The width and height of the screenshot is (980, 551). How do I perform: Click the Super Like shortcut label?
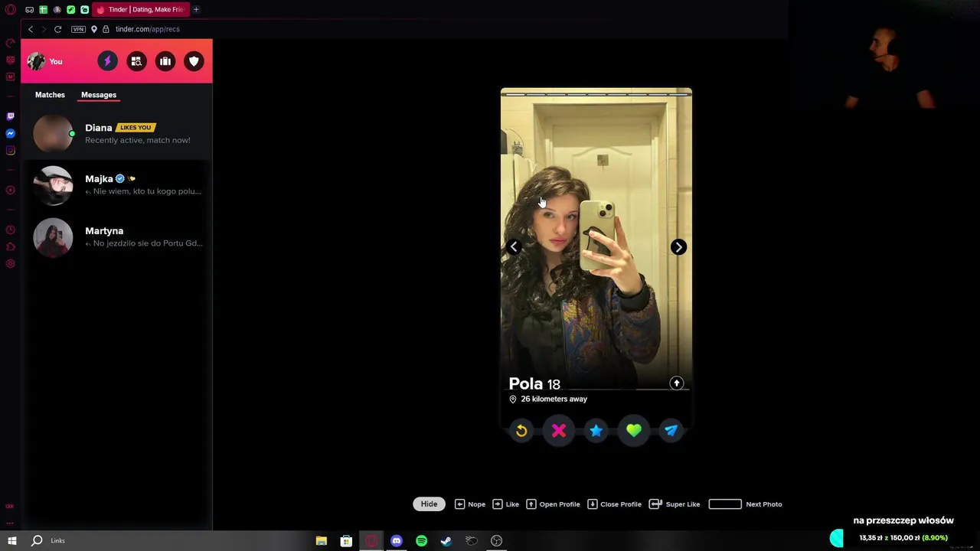pos(675,504)
